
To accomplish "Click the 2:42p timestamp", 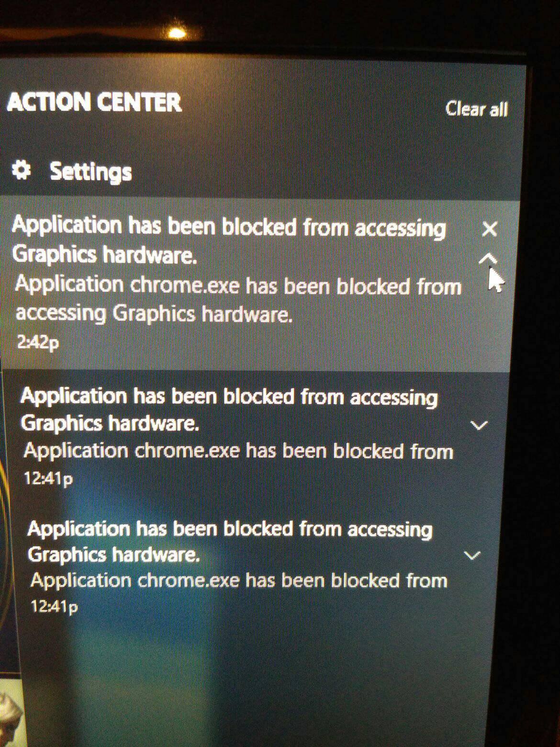I will 38,342.
